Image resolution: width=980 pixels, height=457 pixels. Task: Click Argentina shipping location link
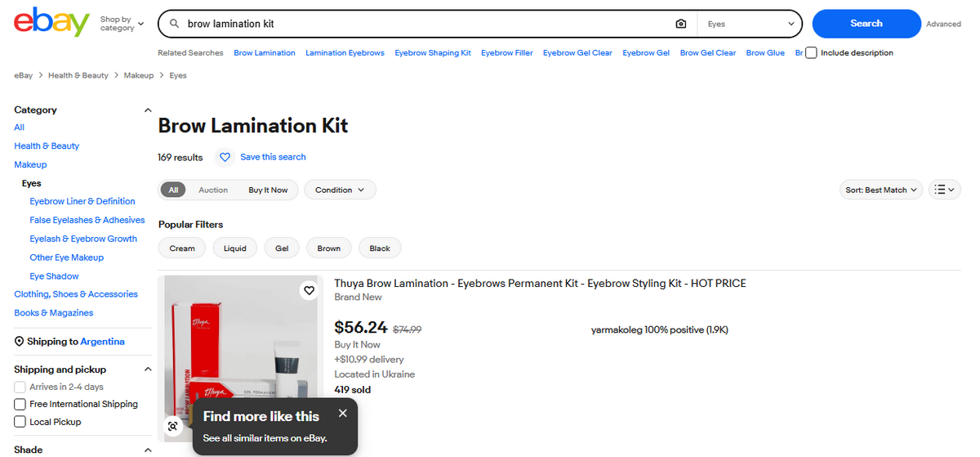pos(103,342)
